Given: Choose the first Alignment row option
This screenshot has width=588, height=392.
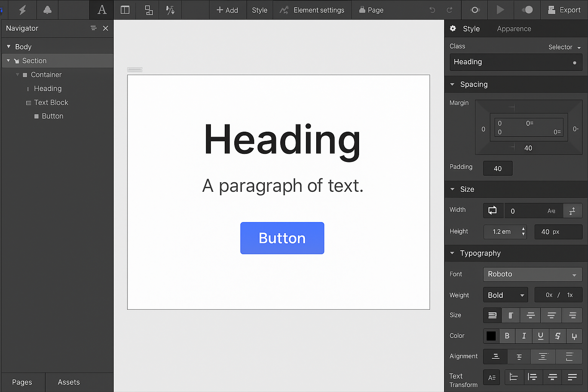Looking at the screenshot, I should (x=495, y=356).
